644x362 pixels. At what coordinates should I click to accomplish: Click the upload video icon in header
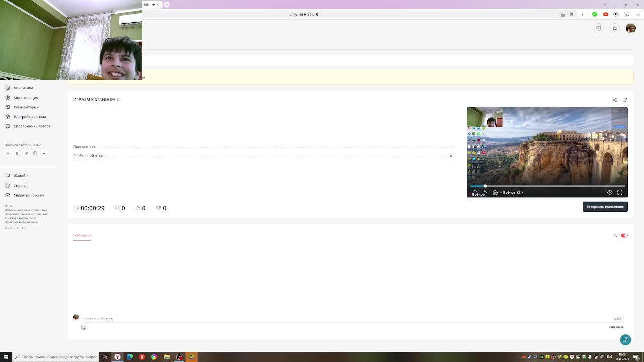pos(599,28)
